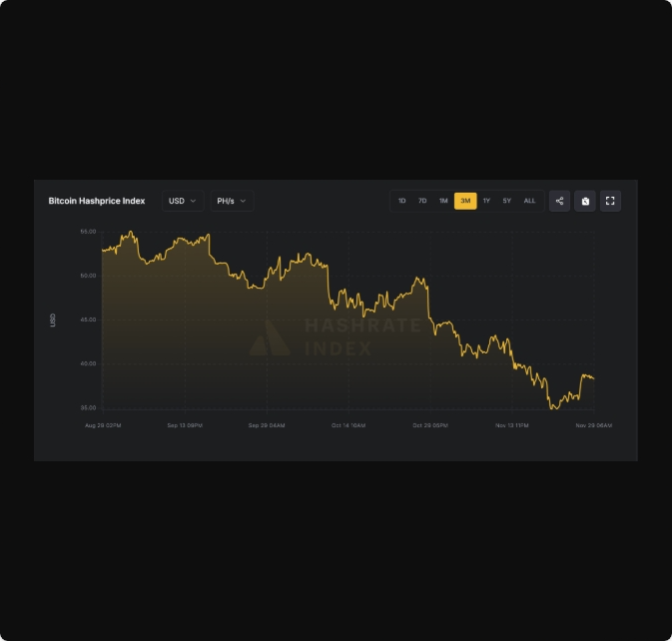Click the 40.00 y-axis label

[88, 363]
